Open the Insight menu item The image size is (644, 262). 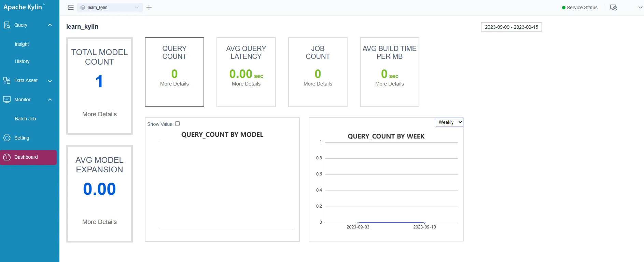click(x=22, y=44)
